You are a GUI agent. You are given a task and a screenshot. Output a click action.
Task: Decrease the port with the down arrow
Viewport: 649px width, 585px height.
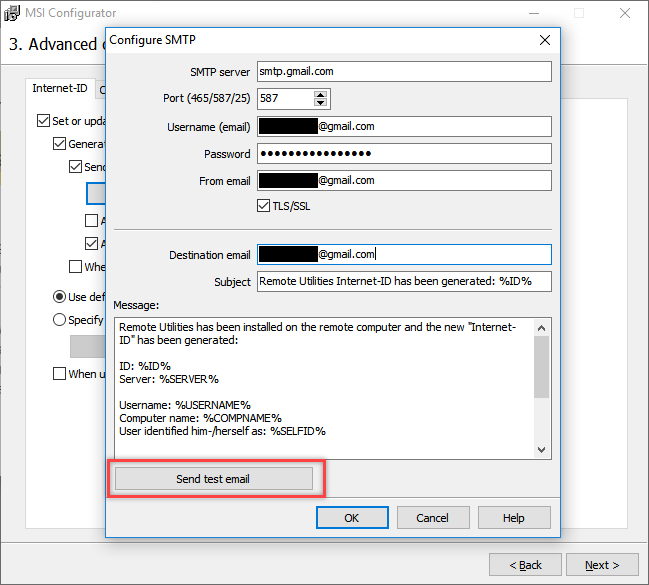click(x=320, y=103)
